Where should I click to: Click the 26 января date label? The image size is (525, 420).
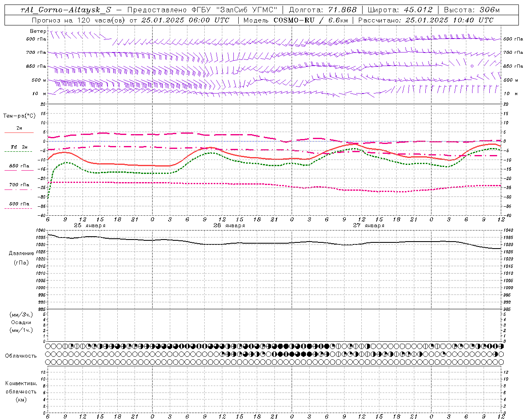229,226
